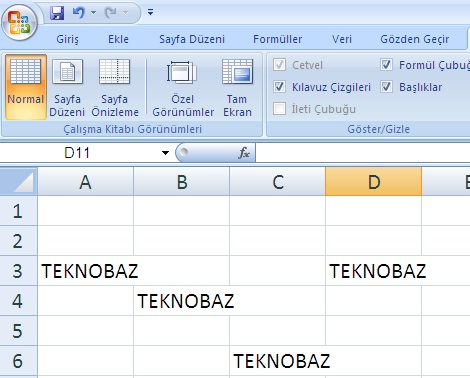
Task: Select row 5 header
Action: click(x=18, y=331)
